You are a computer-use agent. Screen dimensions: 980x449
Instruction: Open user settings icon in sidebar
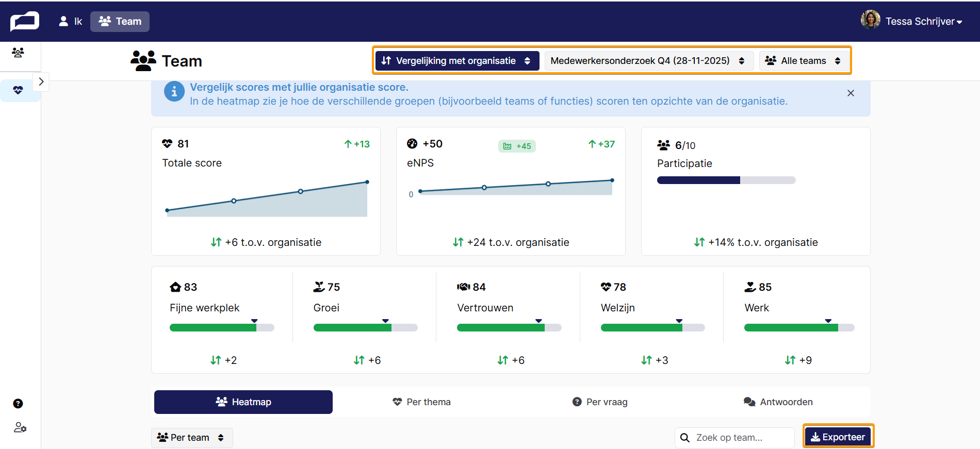click(20, 427)
